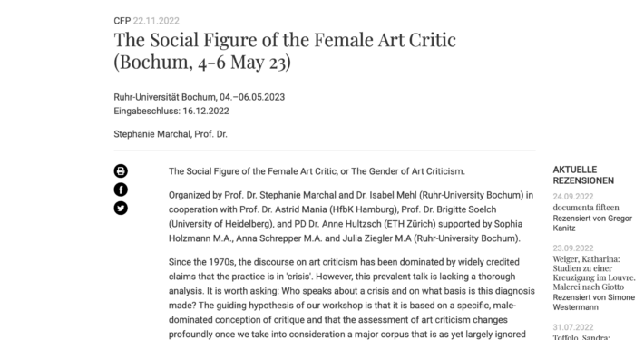Share the article on Facebook

tap(121, 189)
